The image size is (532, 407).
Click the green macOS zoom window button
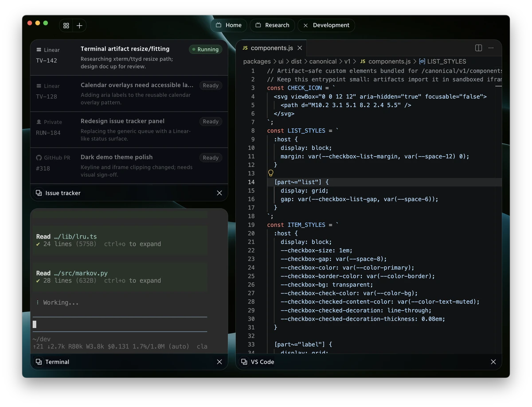pos(46,23)
